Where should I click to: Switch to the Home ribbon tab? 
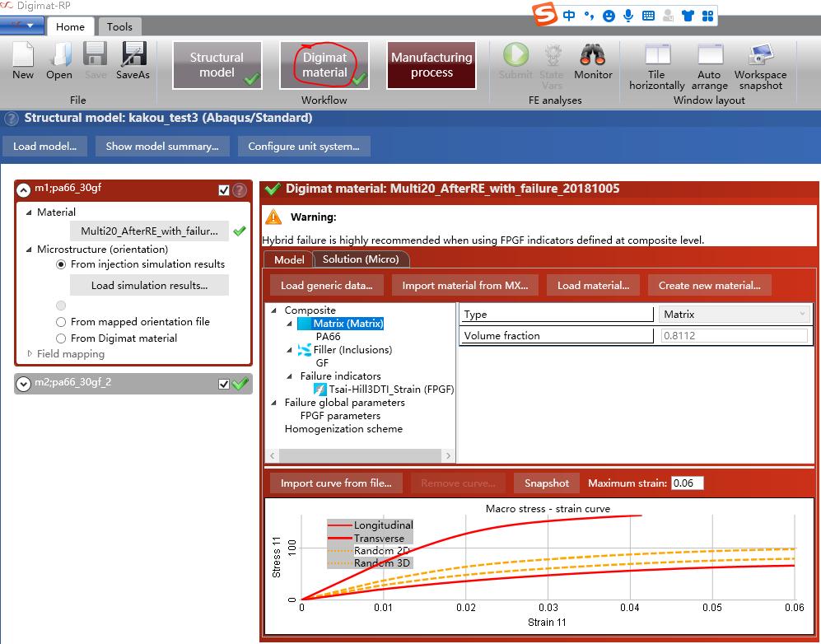(x=70, y=26)
